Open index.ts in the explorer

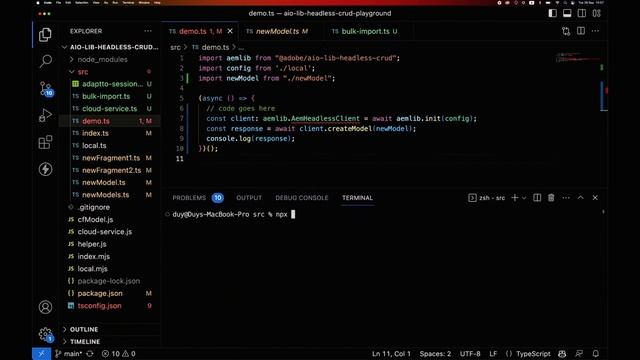coord(110,133)
